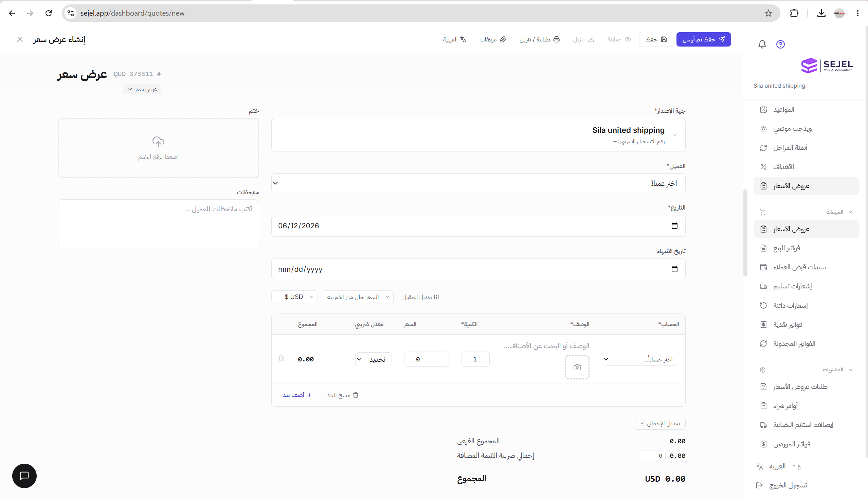Bookmark this page with the star icon
The width and height of the screenshot is (868, 498).
pyautogui.click(x=768, y=13)
